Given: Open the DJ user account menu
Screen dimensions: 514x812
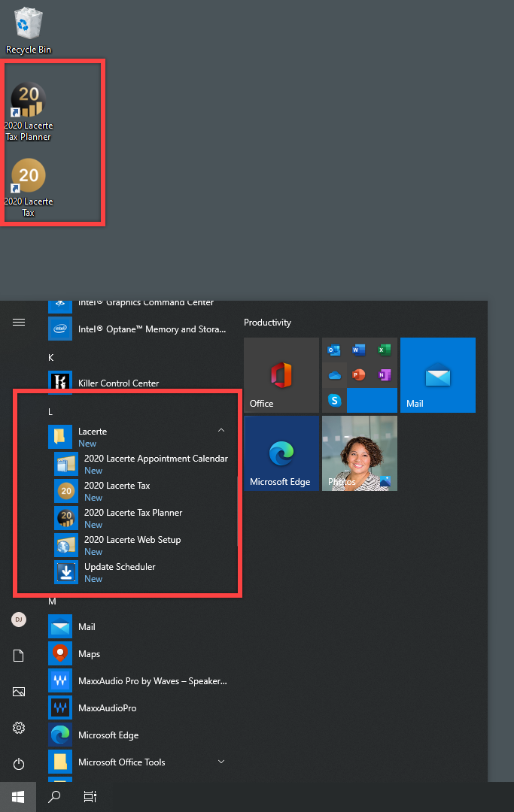Looking at the screenshot, I should [19, 620].
